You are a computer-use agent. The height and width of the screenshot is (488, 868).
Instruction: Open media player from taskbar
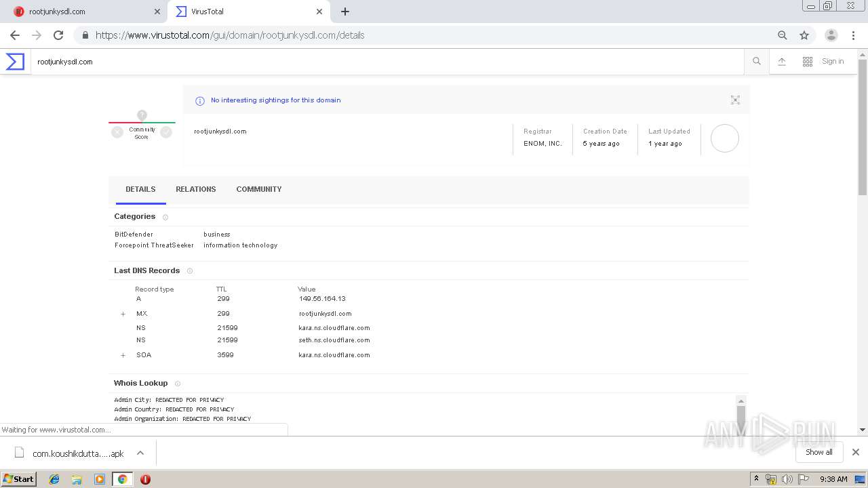[100, 479]
